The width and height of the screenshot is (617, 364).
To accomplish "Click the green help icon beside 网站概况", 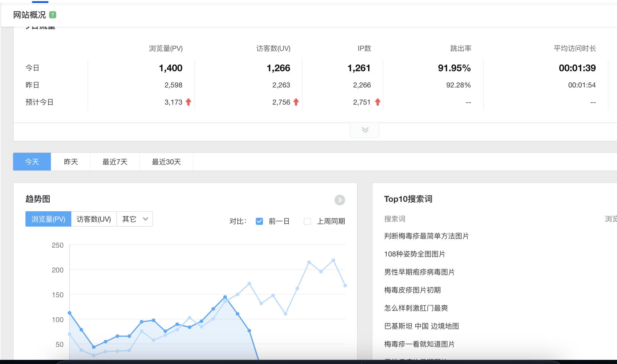I will [53, 15].
